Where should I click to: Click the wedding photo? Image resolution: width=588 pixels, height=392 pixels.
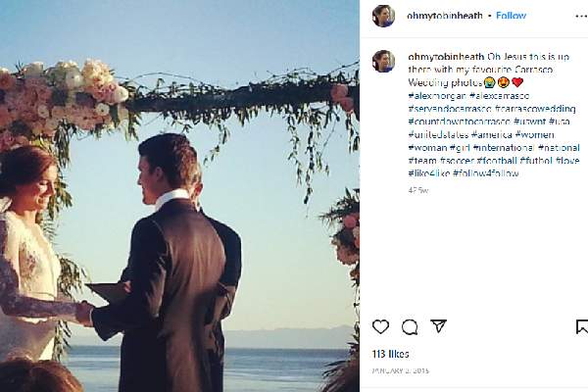point(179,196)
